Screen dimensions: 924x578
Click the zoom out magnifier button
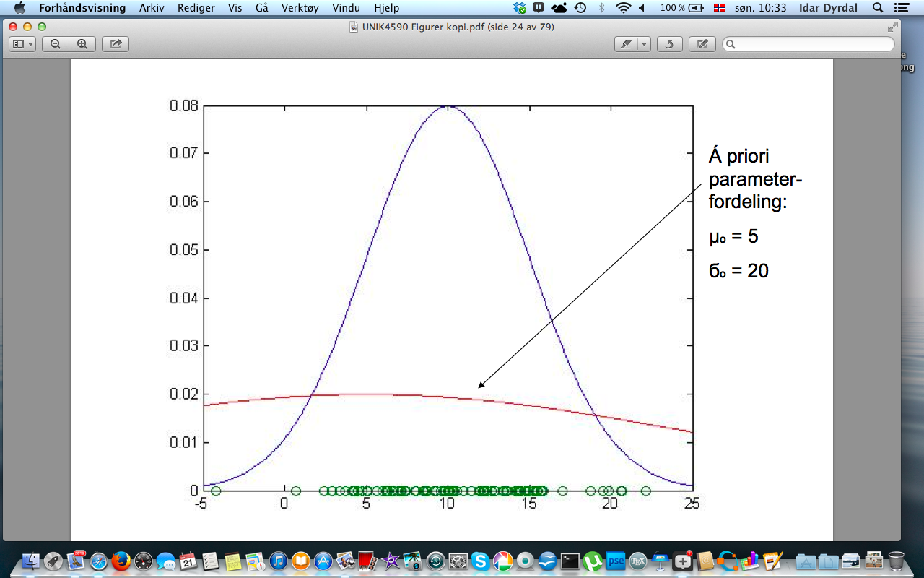(56, 44)
